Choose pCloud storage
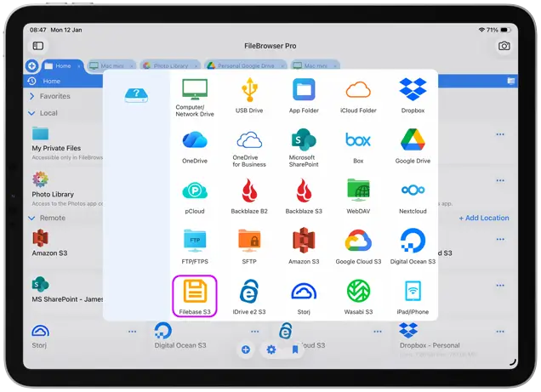The width and height of the screenshot is (541, 392). click(x=195, y=197)
